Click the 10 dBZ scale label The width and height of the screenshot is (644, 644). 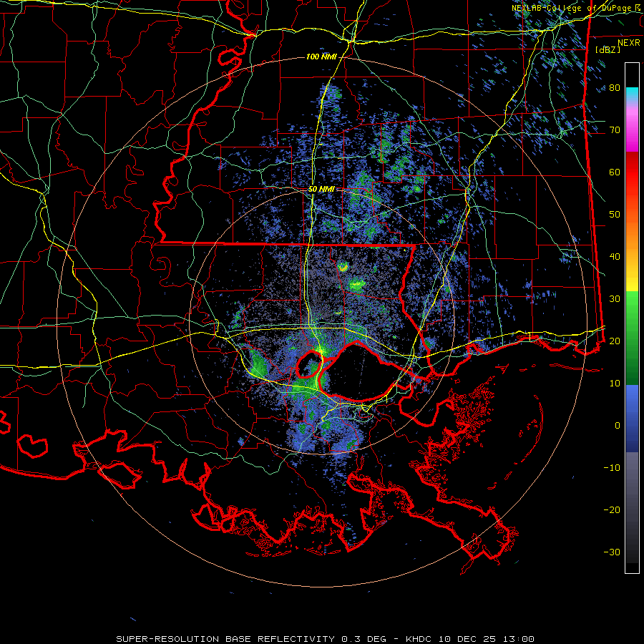[615, 384]
